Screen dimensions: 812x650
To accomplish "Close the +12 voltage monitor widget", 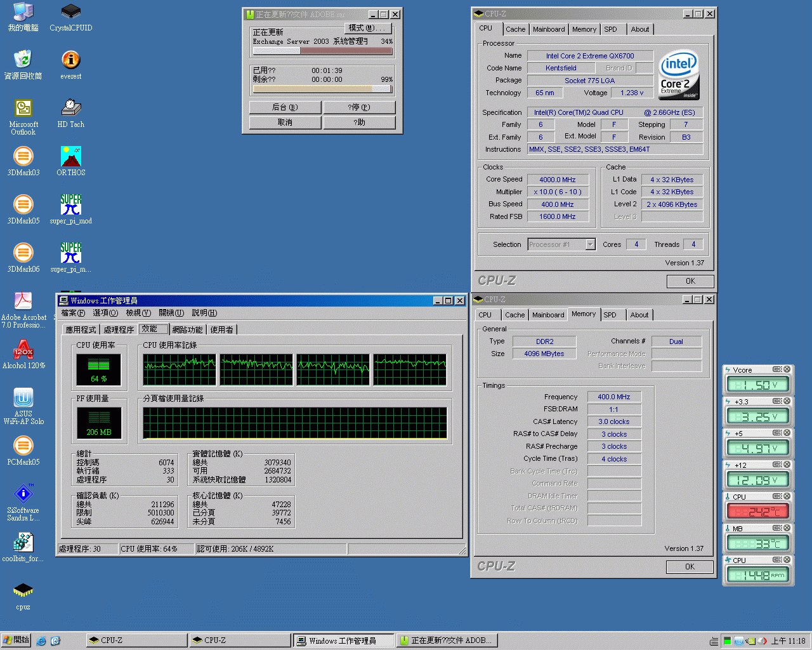I will (x=787, y=465).
